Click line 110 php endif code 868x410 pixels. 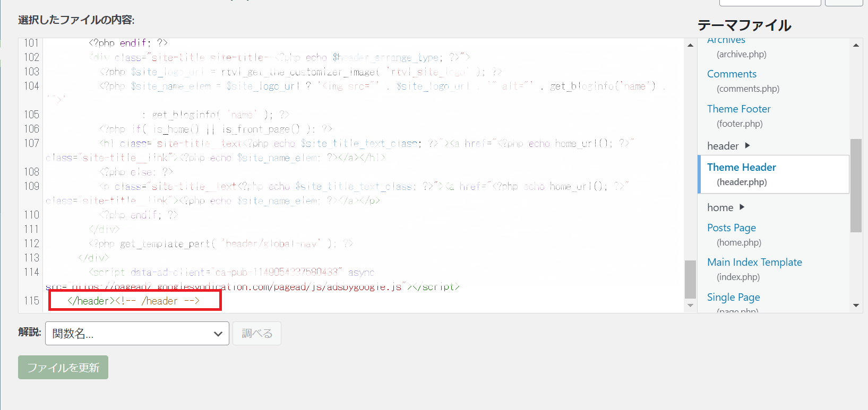click(x=139, y=215)
